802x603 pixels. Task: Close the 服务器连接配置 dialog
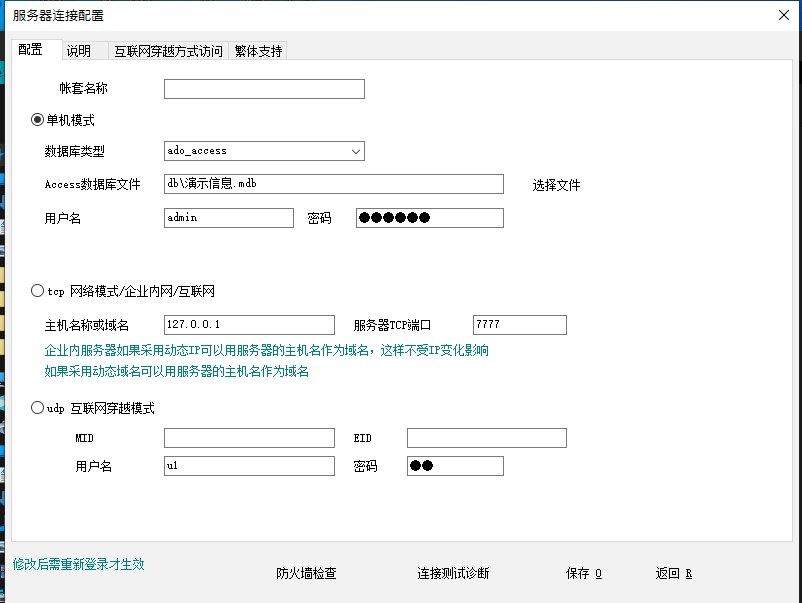(783, 15)
